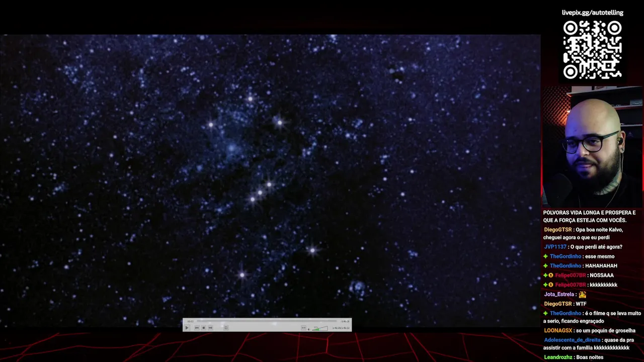Image resolution: width=644 pixels, height=362 pixels.
Task: Stop playback with the square stop button
Action: pyautogui.click(x=204, y=328)
